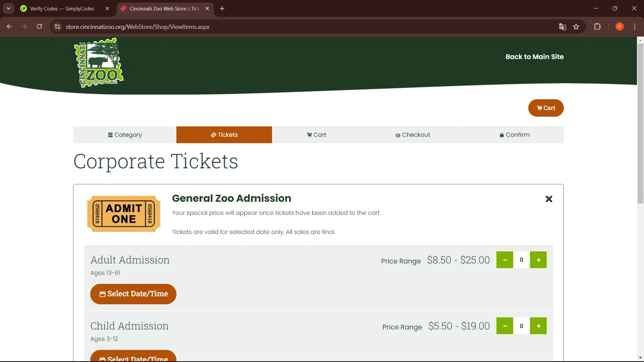Close the General Zoo Admission panel
The height and width of the screenshot is (362, 644).
click(549, 199)
